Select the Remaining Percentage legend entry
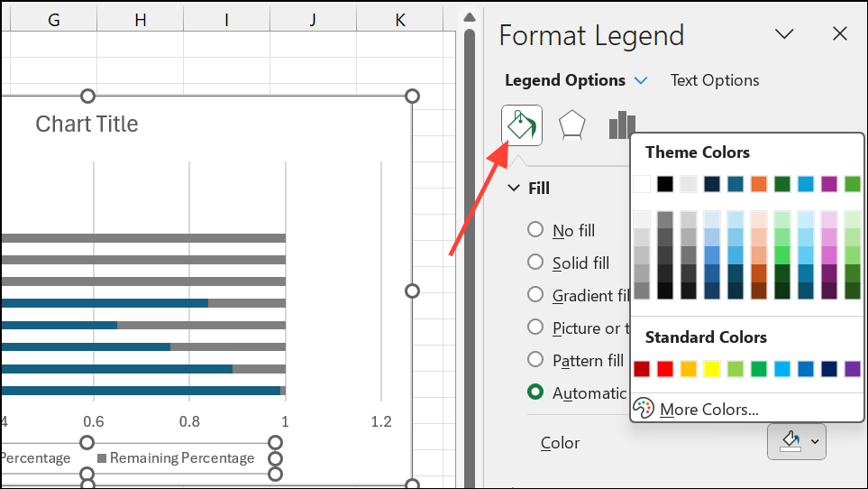The image size is (868, 489). coord(181,458)
